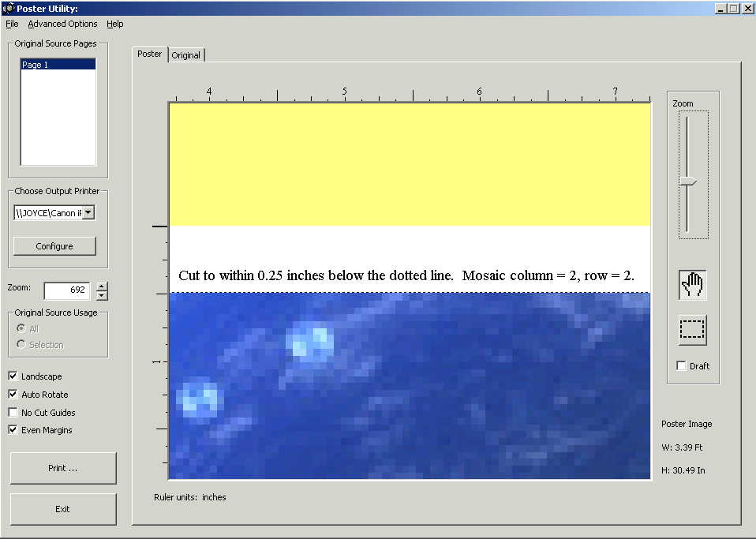Switch to the Original tab
The height and width of the screenshot is (539, 756).
[x=186, y=55]
